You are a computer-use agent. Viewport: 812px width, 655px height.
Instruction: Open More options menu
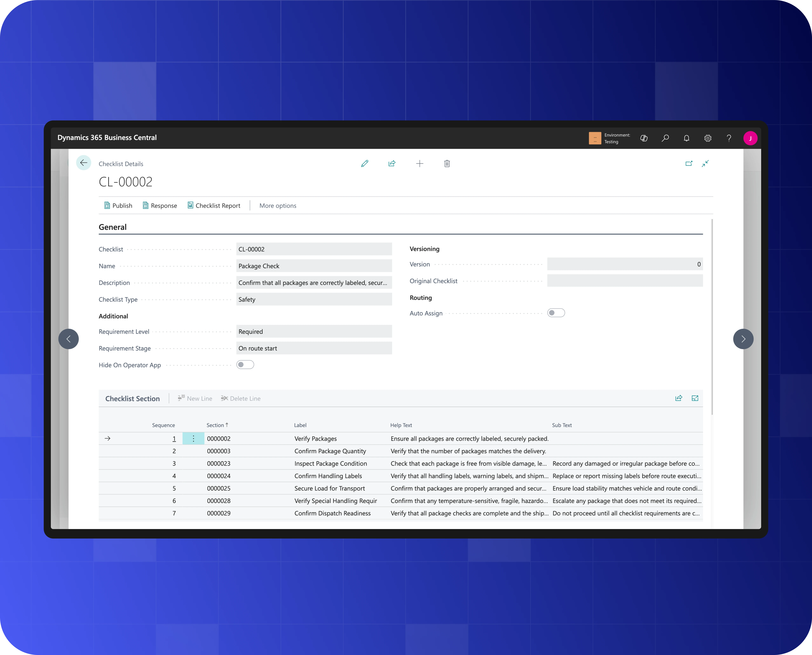[x=278, y=206]
